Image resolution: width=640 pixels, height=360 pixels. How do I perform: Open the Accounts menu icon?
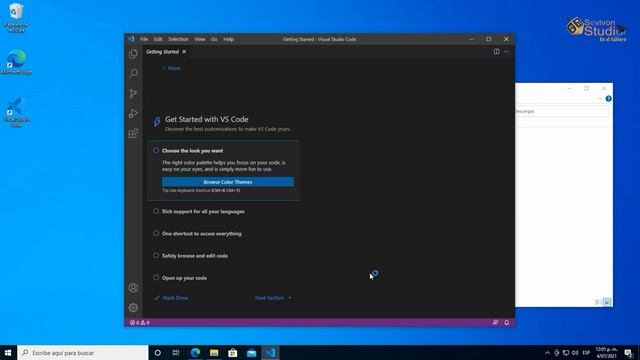pos(133,288)
